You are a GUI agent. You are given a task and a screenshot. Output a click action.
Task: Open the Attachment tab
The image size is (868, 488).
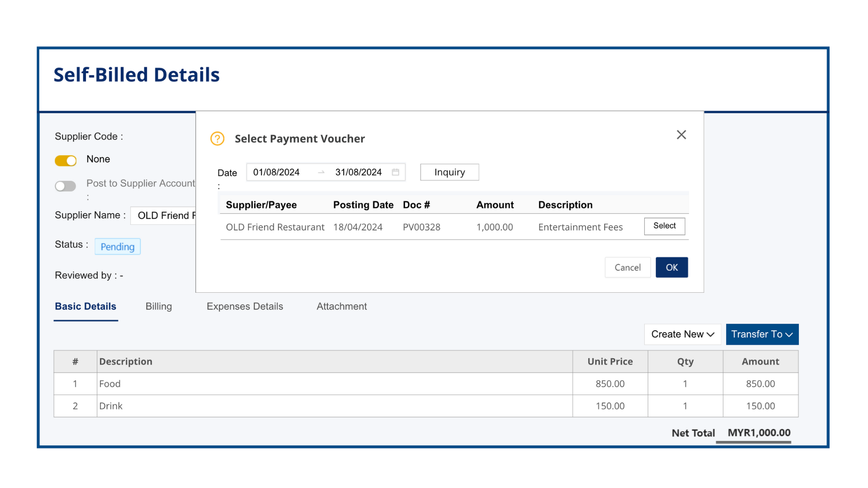tap(341, 306)
